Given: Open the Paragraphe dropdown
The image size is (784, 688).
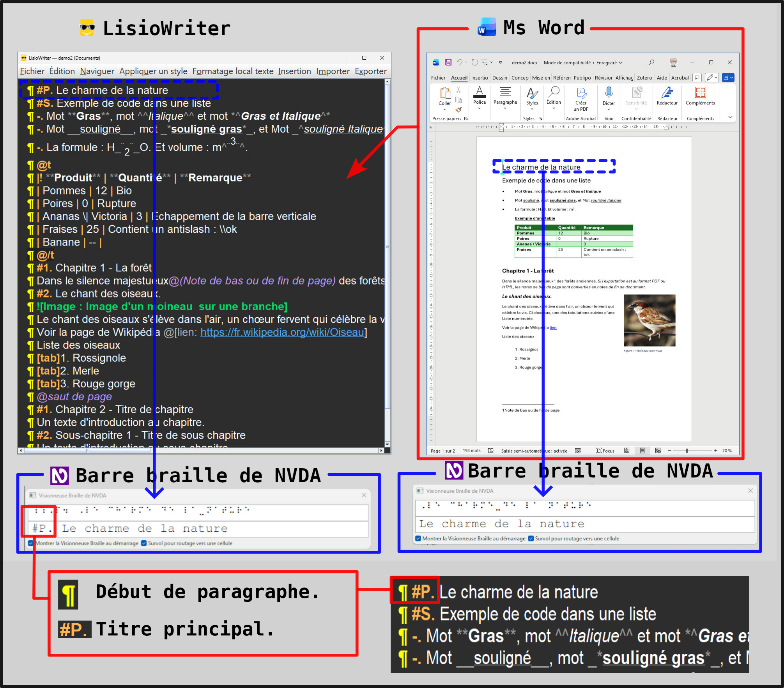Looking at the screenshot, I should (x=505, y=108).
